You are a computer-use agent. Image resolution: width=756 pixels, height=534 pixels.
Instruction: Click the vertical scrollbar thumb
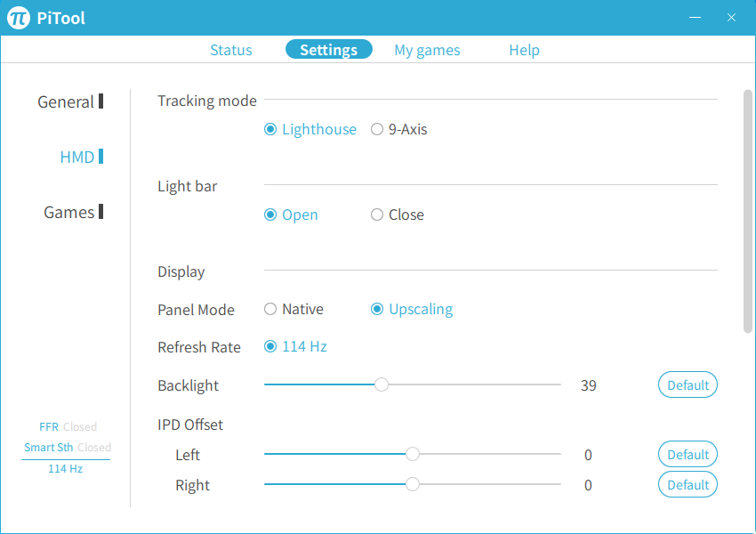click(748, 211)
